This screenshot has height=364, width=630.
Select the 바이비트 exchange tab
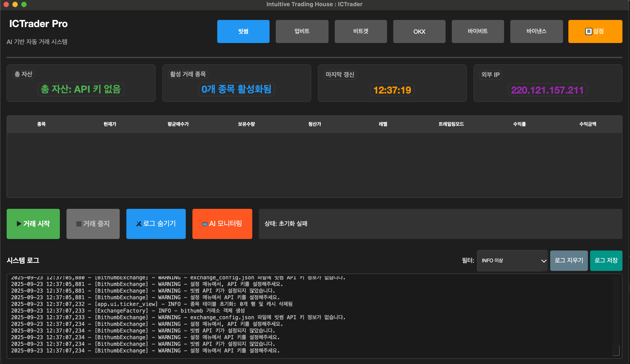pos(477,31)
